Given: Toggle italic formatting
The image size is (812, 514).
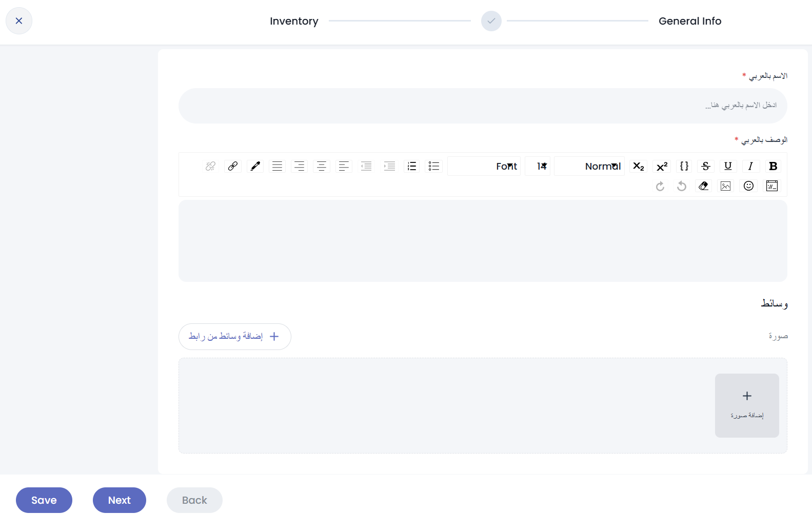Looking at the screenshot, I should point(750,166).
